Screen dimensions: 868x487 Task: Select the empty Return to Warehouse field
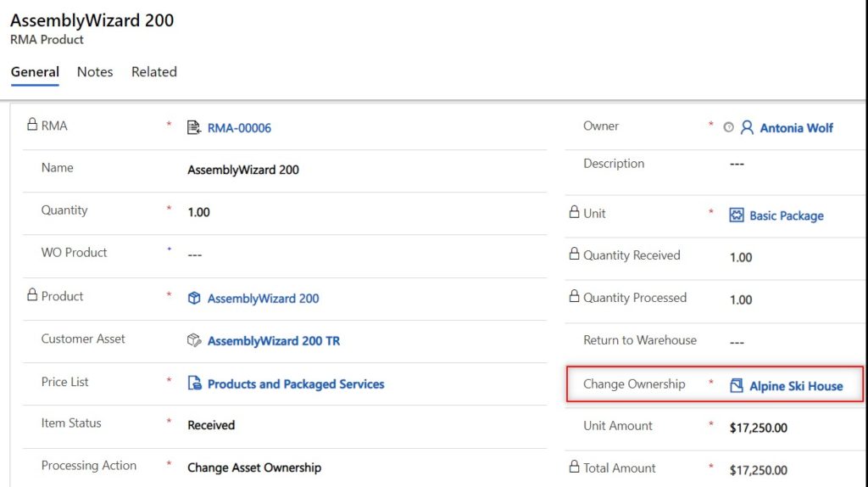pyautogui.click(x=737, y=343)
